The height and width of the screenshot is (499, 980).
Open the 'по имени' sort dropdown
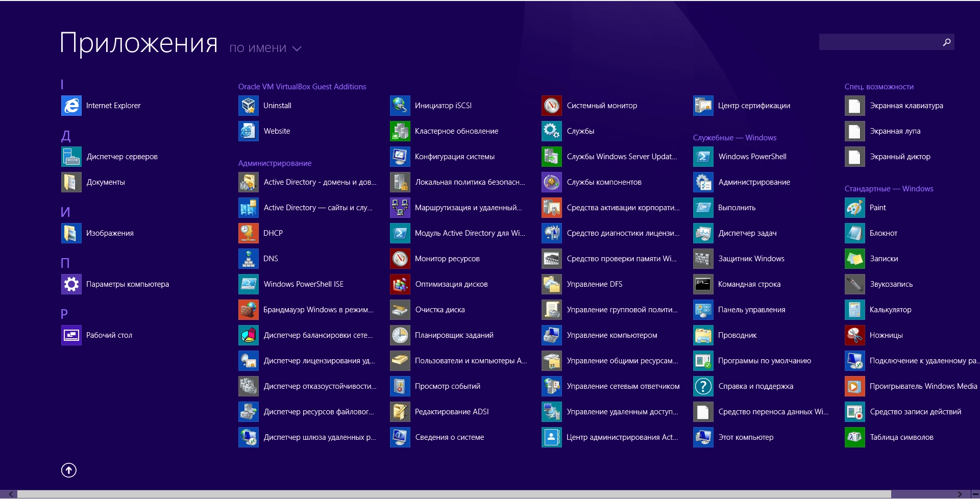[x=265, y=48]
